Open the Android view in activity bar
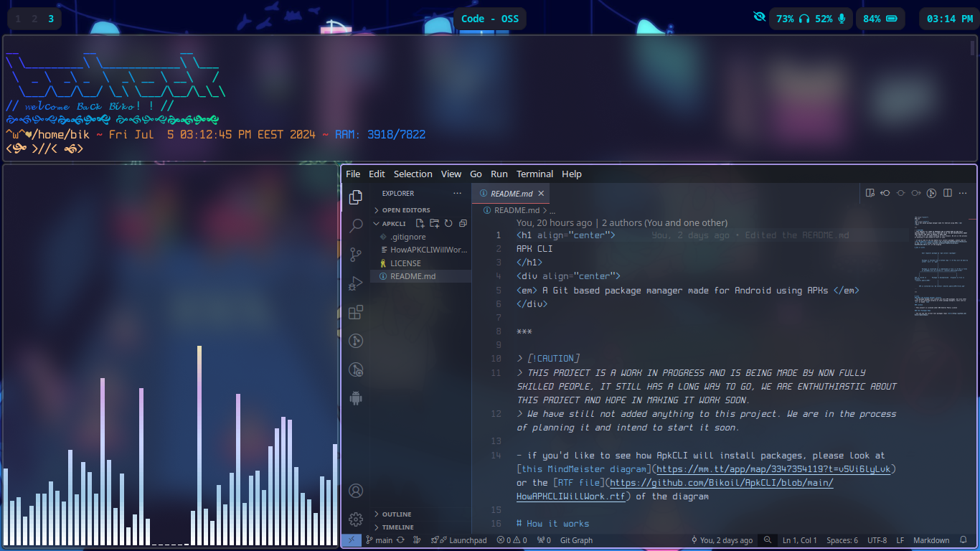Viewport: 980px width, 551px height. coord(355,398)
